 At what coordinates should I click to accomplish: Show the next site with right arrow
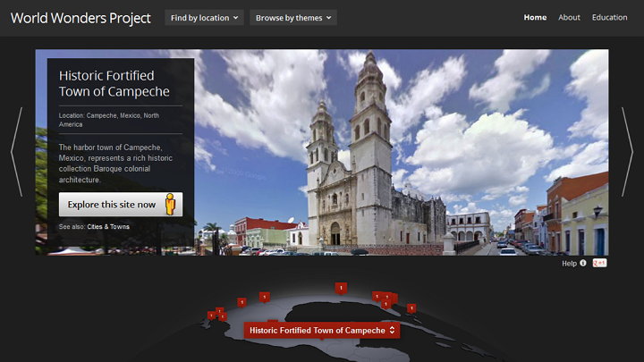[x=627, y=152]
